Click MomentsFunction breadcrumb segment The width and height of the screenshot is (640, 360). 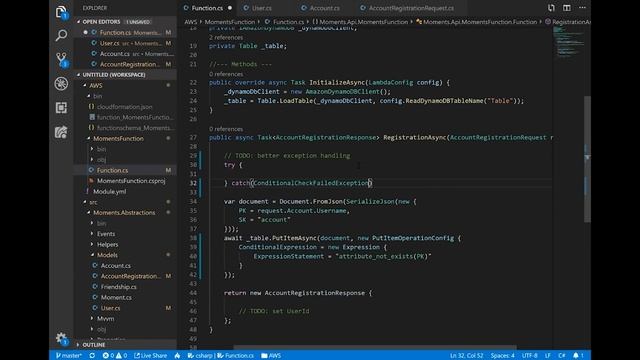(x=229, y=22)
